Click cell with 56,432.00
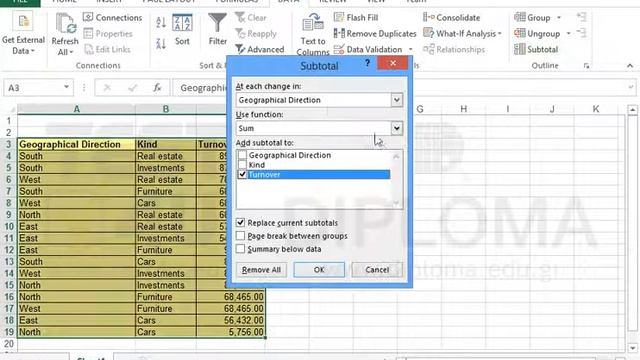 click(231, 320)
